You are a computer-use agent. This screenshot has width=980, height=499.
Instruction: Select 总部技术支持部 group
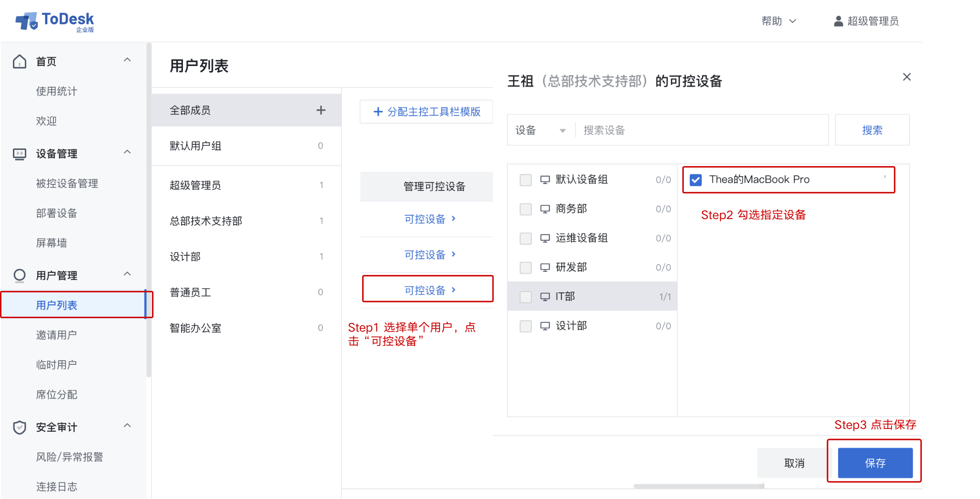coord(246,221)
